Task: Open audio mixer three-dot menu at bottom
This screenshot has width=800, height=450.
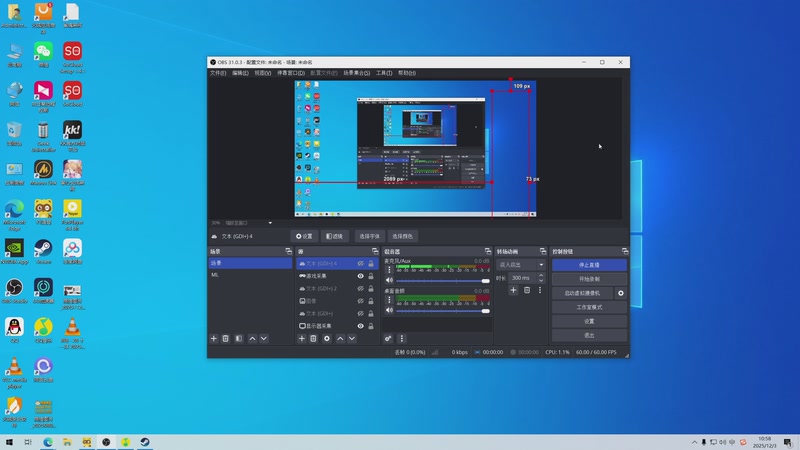Action: pyautogui.click(x=402, y=338)
